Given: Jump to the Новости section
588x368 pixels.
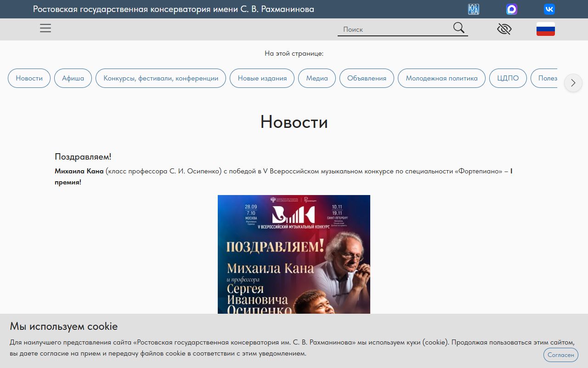Looking at the screenshot, I should click(x=29, y=78).
